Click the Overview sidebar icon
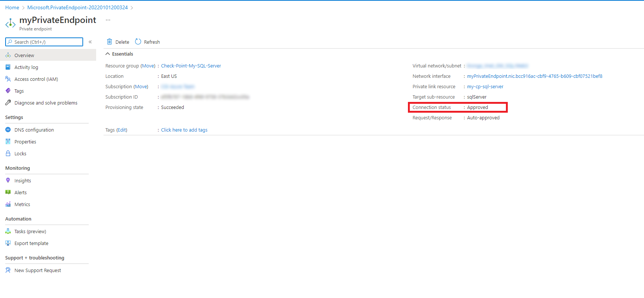Screen dimensions: 644x298 click(8, 55)
